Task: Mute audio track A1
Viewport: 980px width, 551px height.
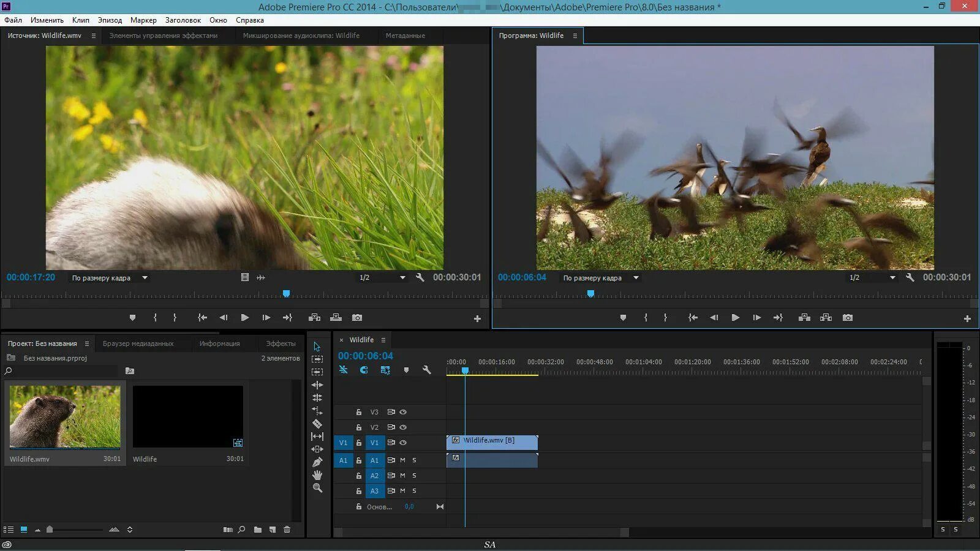Action: point(402,460)
